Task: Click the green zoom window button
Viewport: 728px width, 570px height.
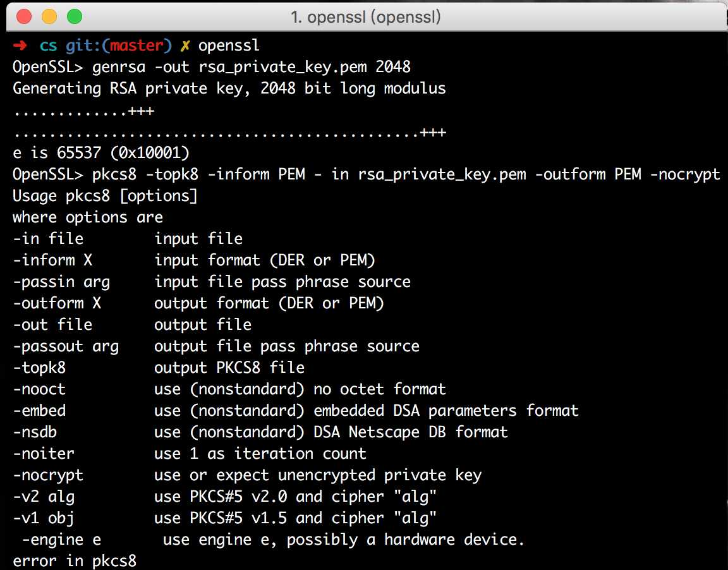Action: (x=75, y=16)
